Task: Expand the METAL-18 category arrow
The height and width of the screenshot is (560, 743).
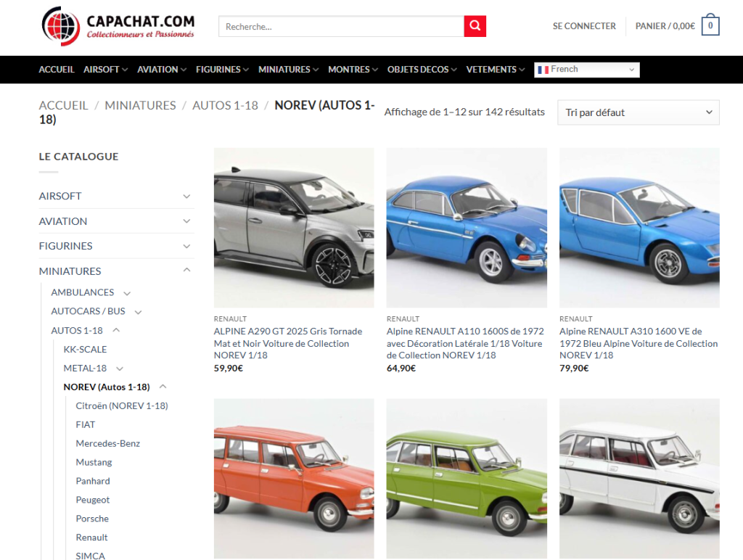Action: tap(121, 368)
